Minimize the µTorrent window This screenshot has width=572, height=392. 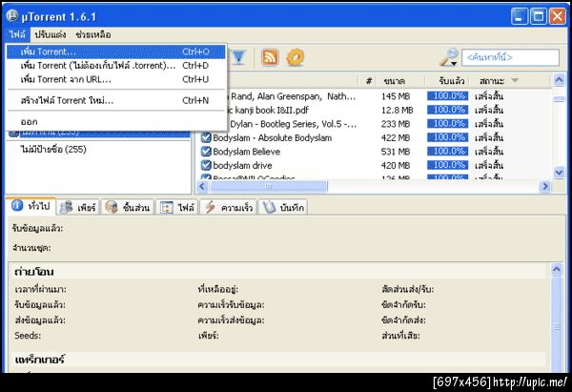(x=519, y=16)
